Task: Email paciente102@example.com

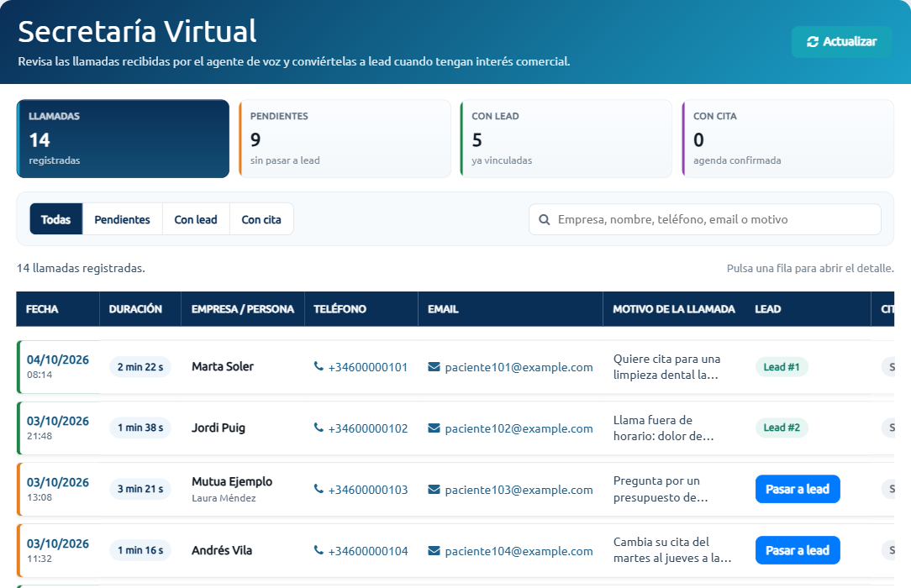Action: [x=519, y=428]
